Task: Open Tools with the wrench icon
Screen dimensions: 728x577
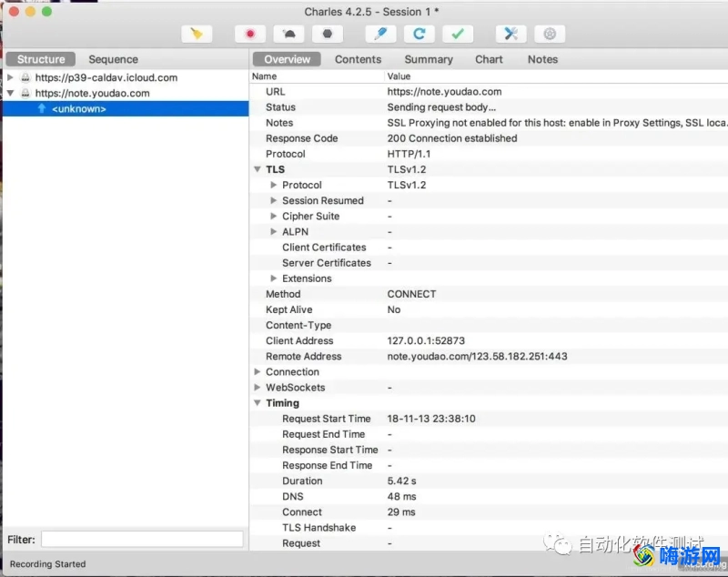Action: point(511,34)
